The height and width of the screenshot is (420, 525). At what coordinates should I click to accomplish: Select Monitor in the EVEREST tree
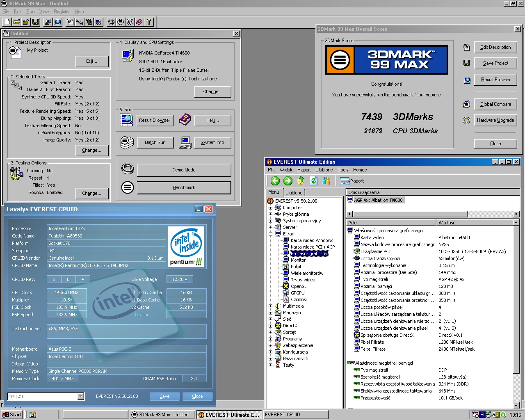tap(298, 260)
